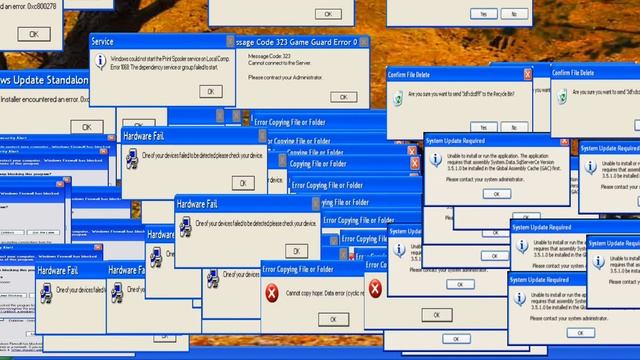This screenshot has height=360, width=640.
Task: Click OK in the titleless dialog above Game Guard error
Action: click(328, 14)
